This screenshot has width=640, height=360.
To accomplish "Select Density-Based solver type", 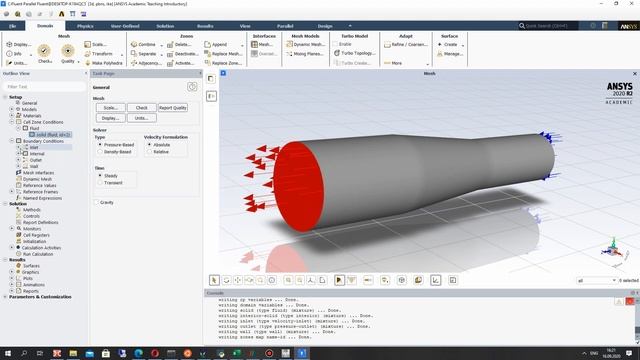I will [100, 151].
